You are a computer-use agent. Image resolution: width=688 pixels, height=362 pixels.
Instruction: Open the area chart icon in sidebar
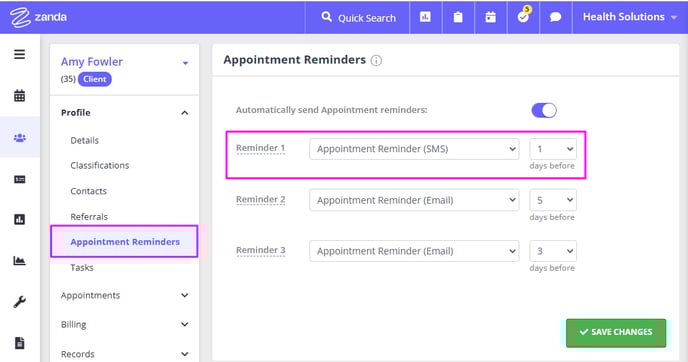[x=19, y=261]
